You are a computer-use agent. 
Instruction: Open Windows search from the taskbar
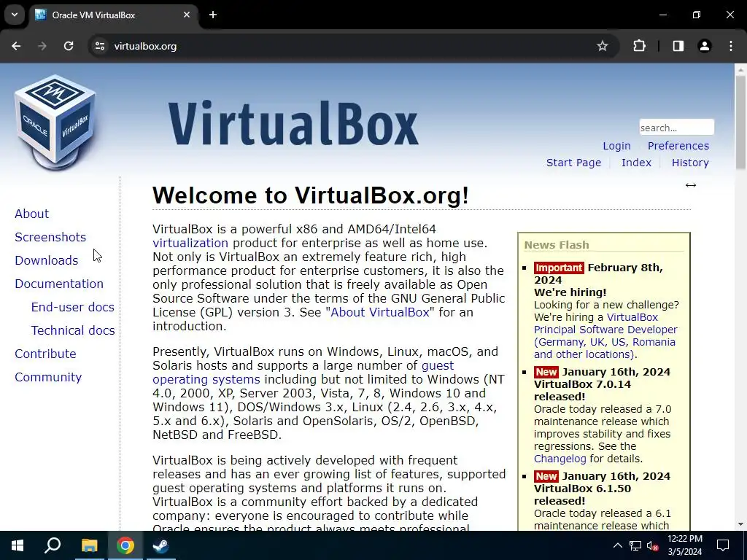click(53, 545)
